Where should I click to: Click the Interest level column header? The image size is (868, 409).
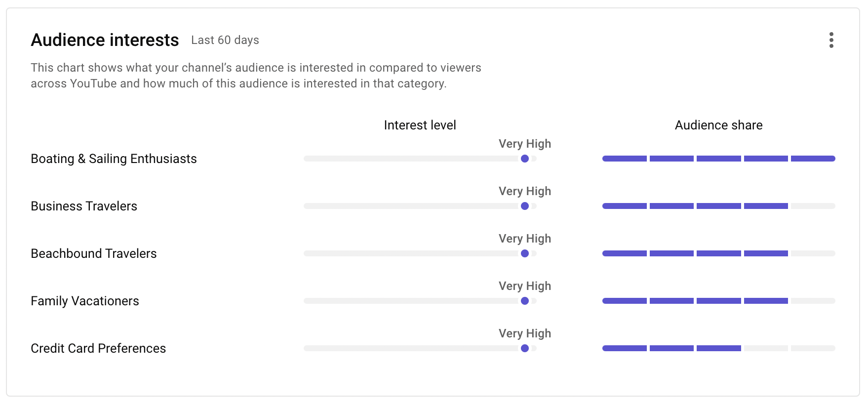coord(420,125)
